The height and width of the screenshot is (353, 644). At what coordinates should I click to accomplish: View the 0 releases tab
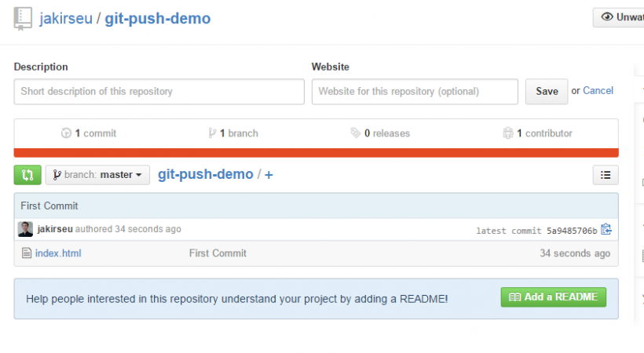click(380, 133)
